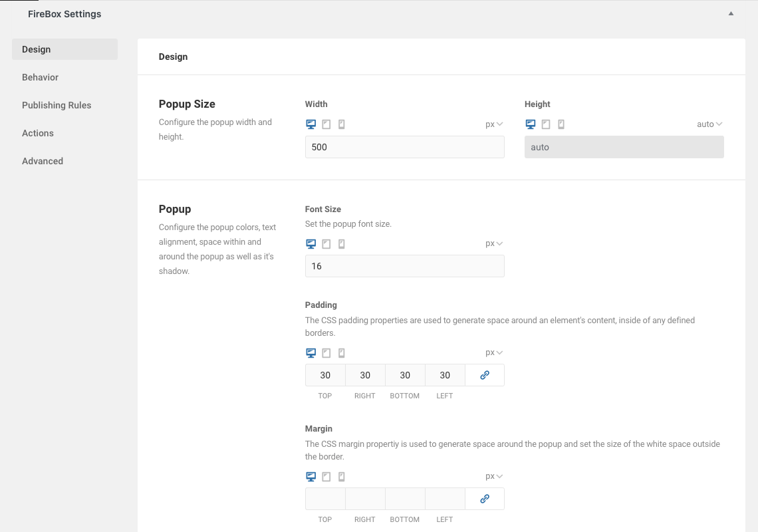Toggle the Margin link values button
Screen dimensions: 758x532
[485, 499]
